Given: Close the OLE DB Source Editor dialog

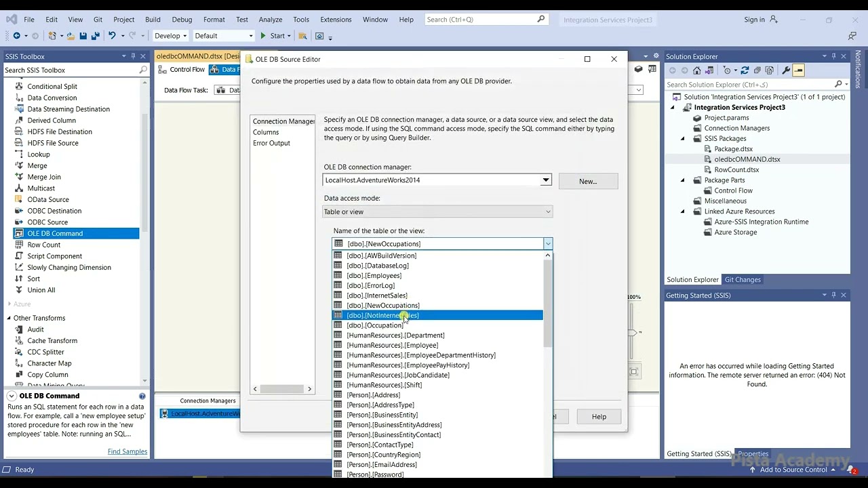Looking at the screenshot, I should 614,59.
